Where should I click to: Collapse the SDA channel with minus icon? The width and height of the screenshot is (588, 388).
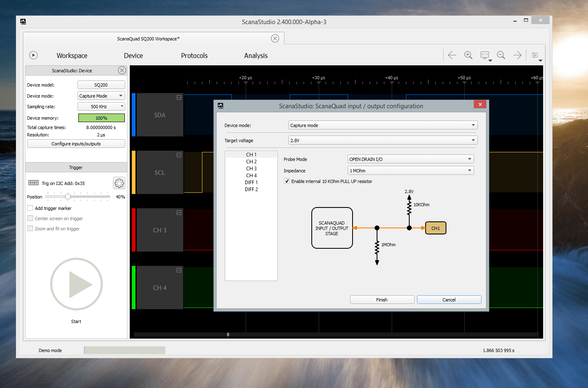pyautogui.click(x=179, y=98)
